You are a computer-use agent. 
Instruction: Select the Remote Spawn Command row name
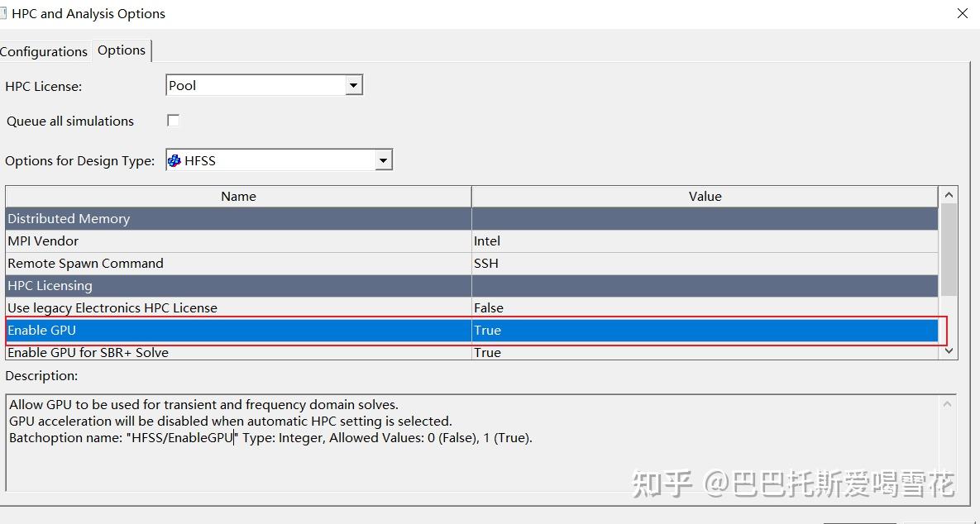tap(238, 263)
